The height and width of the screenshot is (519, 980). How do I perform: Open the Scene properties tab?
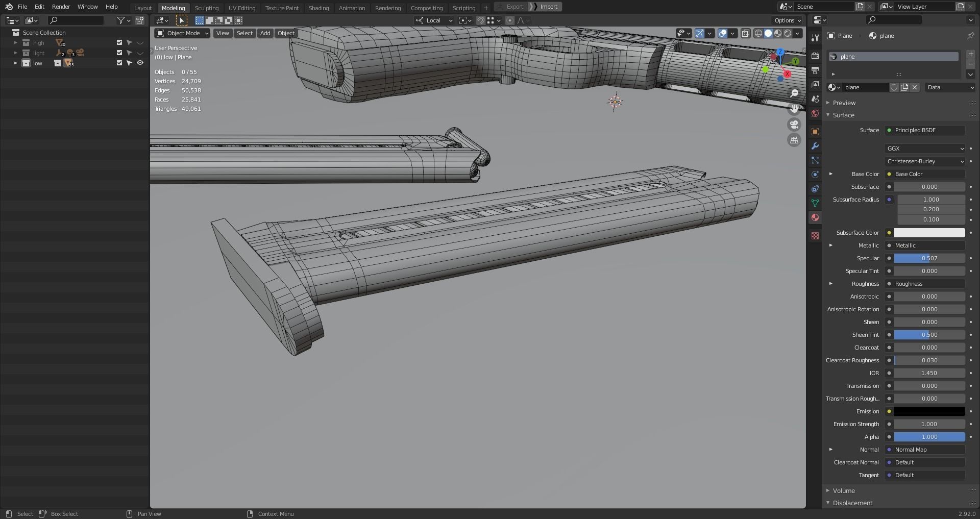[x=815, y=98]
